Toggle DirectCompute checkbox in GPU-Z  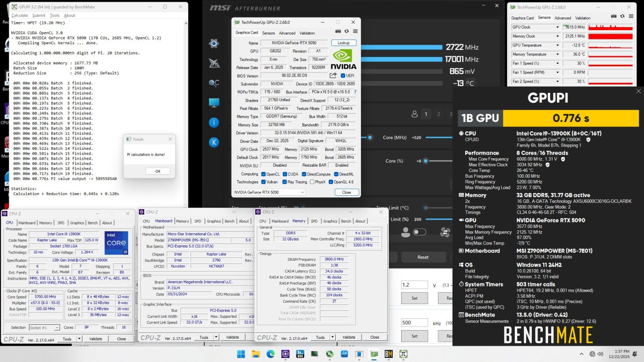[x=303, y=174]
